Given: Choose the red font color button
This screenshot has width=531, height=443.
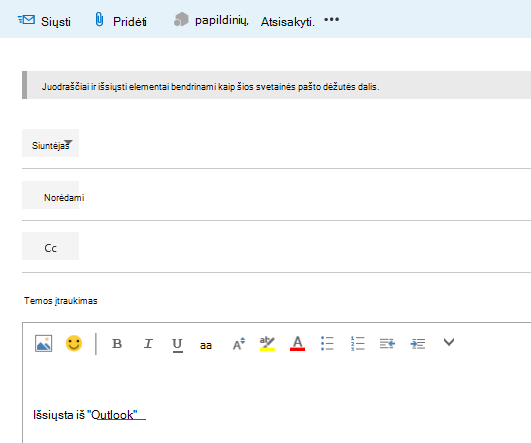Looking at the screenshot, I should (x=297, y=343).
